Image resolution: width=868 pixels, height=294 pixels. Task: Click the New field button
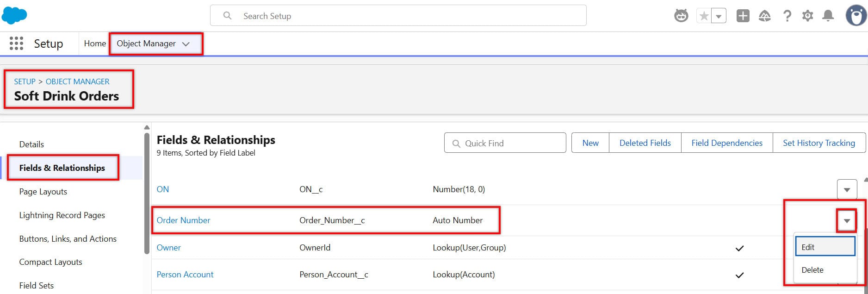tap(590, 143)
